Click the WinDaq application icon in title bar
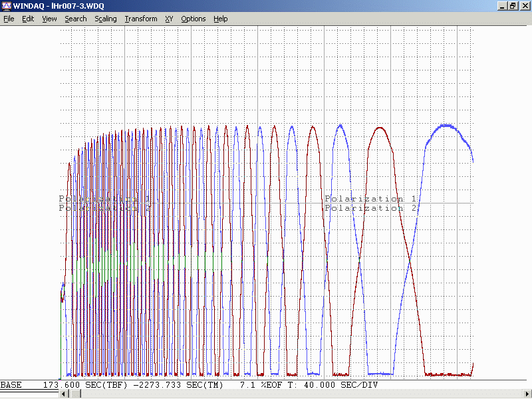The height and width of the screenshot is (399, 532). tap(6, 5)
